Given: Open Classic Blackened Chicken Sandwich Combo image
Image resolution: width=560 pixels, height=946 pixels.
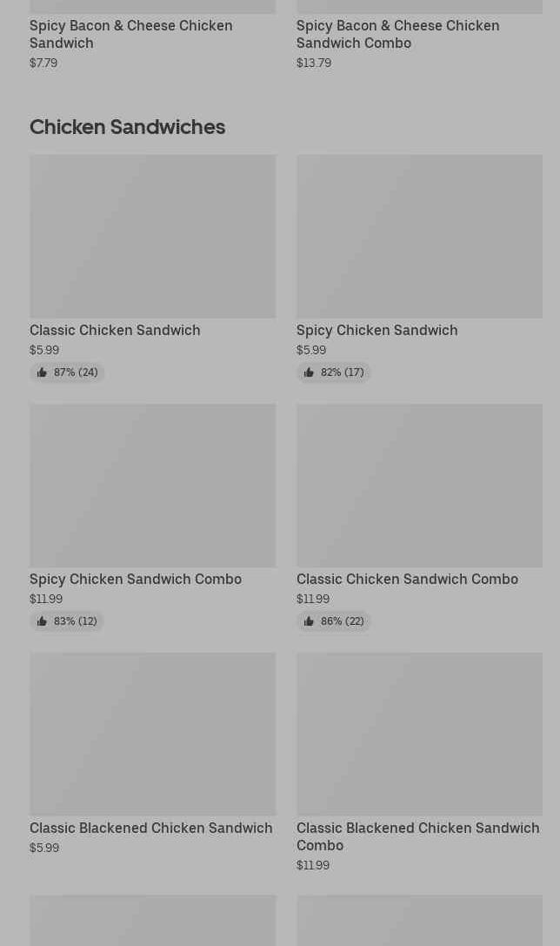Looking at the screenshot, I should pos(419,734).
